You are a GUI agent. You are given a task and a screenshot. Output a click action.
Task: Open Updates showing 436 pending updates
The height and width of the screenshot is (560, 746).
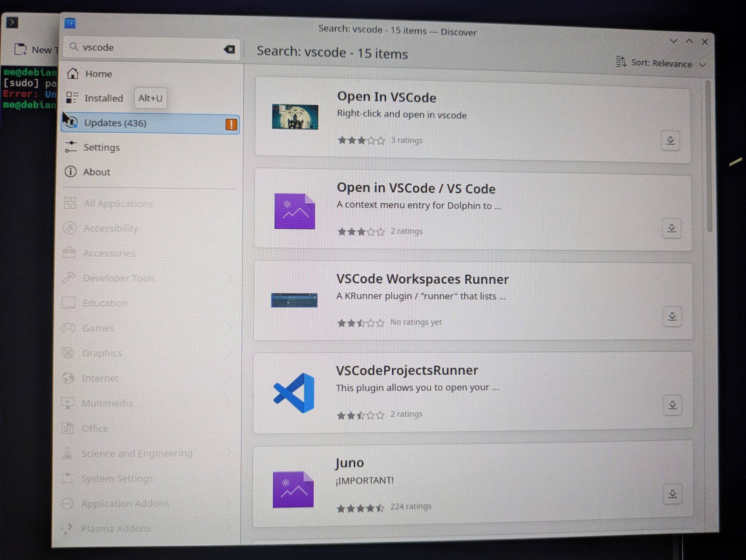click(x=116, y=123)
